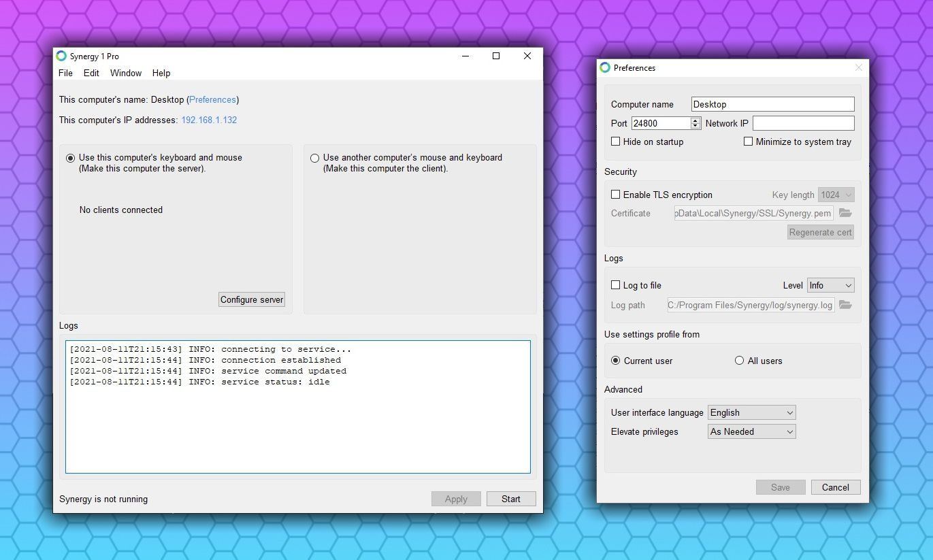Click the Regenerate cert button
This screenshot has width=933, height=560.
coord(821,232)
